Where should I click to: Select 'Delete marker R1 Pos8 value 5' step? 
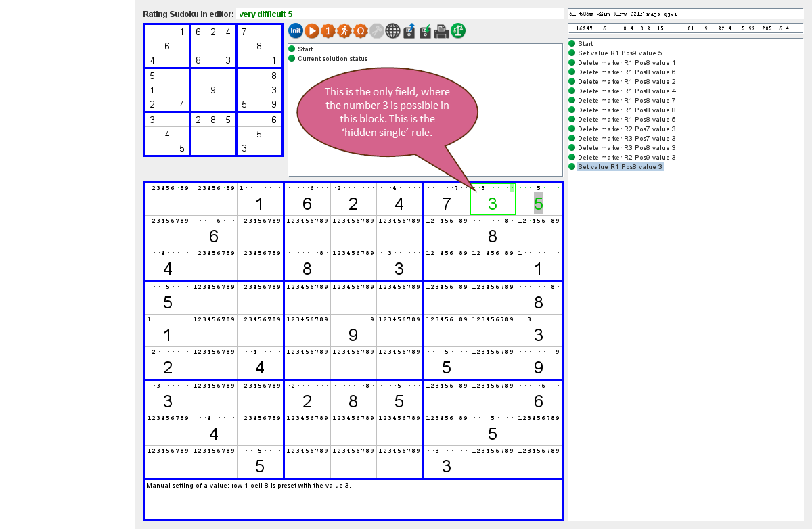(x=622, y=119)
